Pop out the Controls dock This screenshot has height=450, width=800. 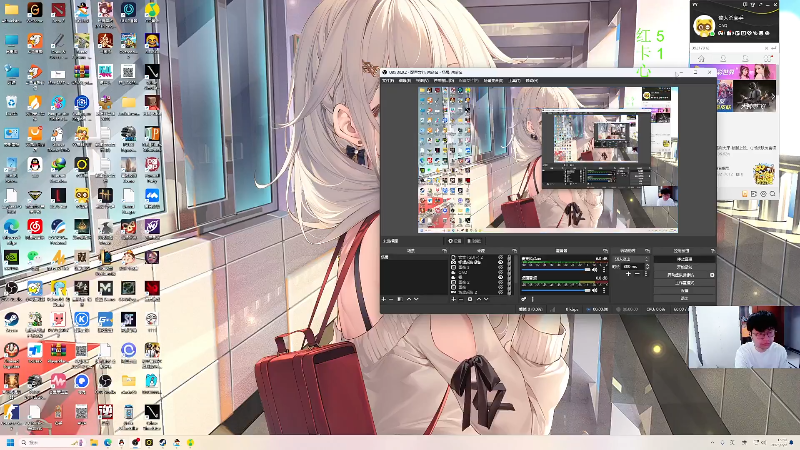[713, 251]
